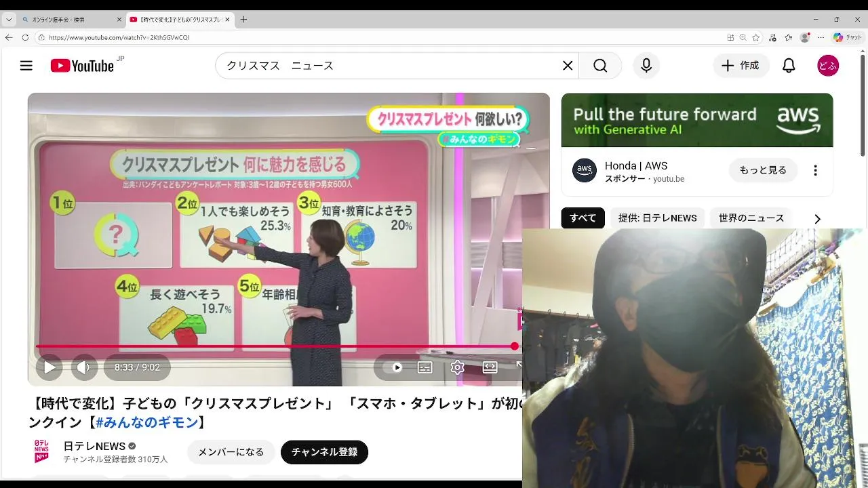Open the 日テレNEWS channel name

[x=94, y=446]
